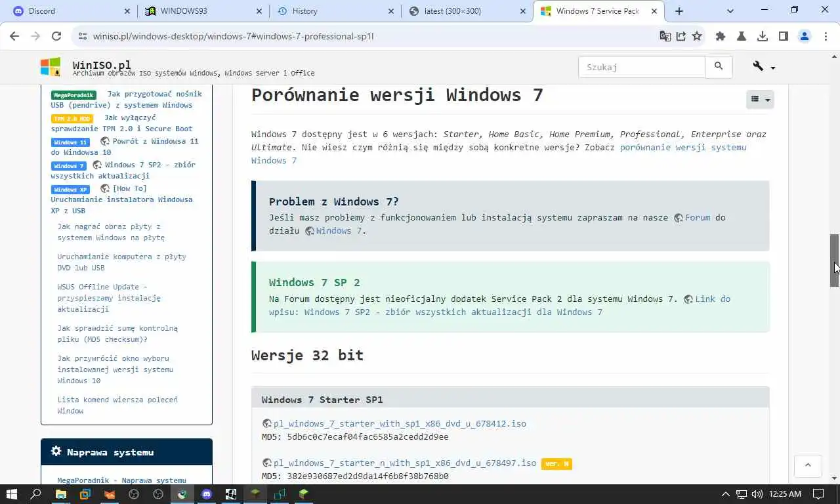
Task: Open the orange fox app on taskbar
Action: tap(110, 493)
